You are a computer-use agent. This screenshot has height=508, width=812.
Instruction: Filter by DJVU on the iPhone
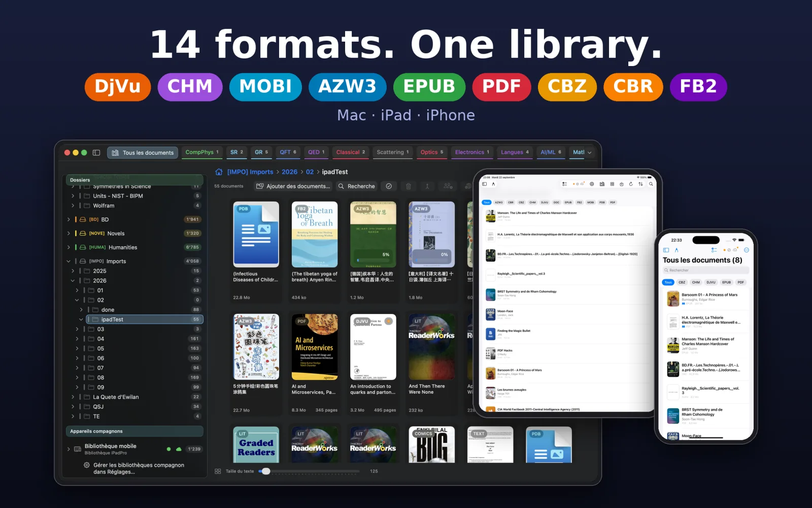click(x=711, y=282)
